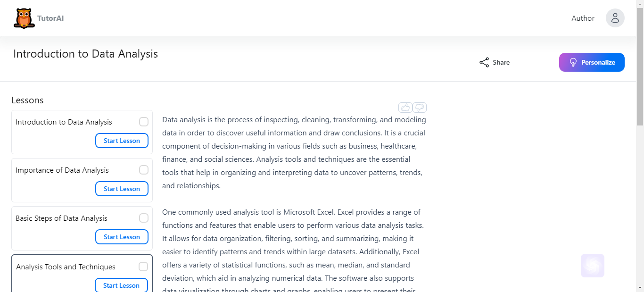Click the TutorAI brand name text
This screenshot has height=292, width=644.
50,18
